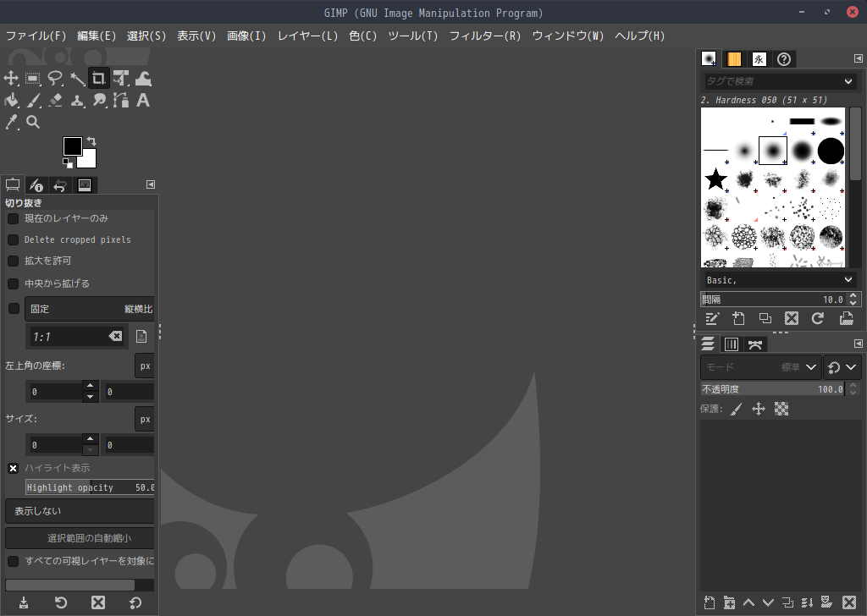The width and height of the screenshot is (867, 616).
Task: Open the 表示しない guides dropdown
Action: [x=80, y=512]
